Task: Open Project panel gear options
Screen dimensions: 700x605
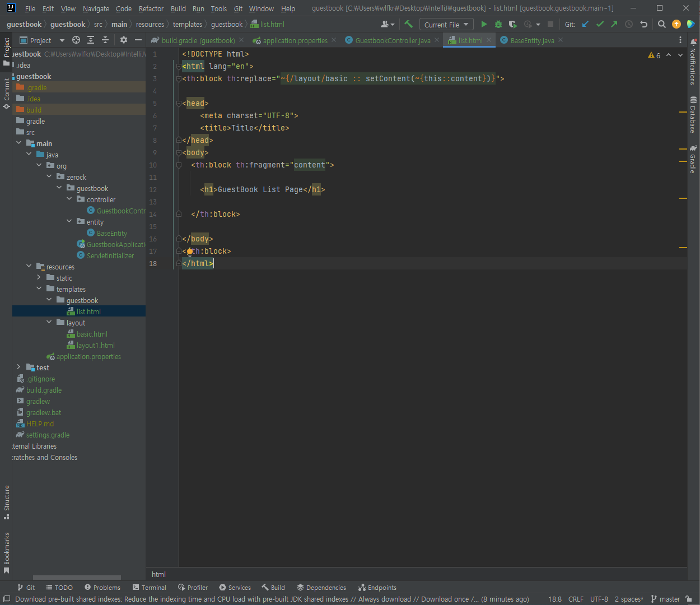Action: [124, 40]
